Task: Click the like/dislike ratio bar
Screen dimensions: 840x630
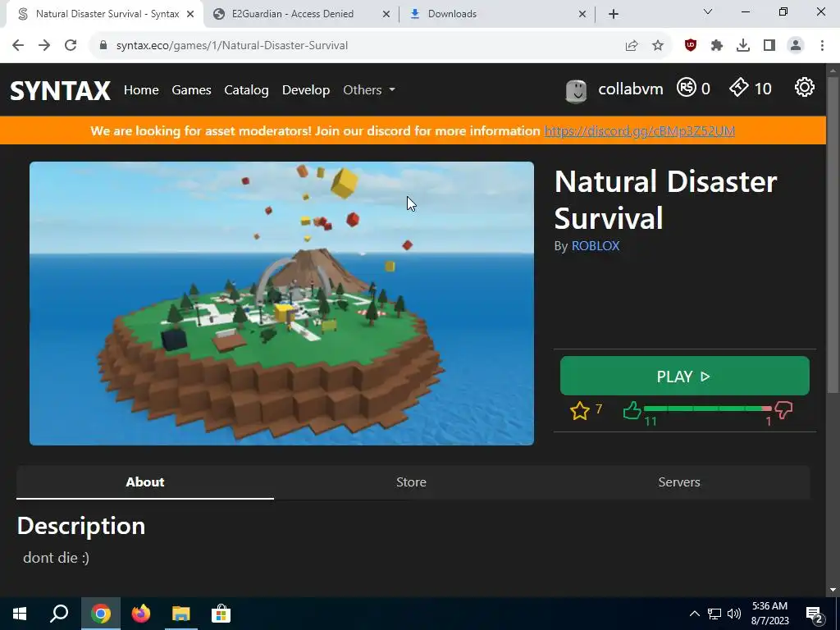Action: 708,409
